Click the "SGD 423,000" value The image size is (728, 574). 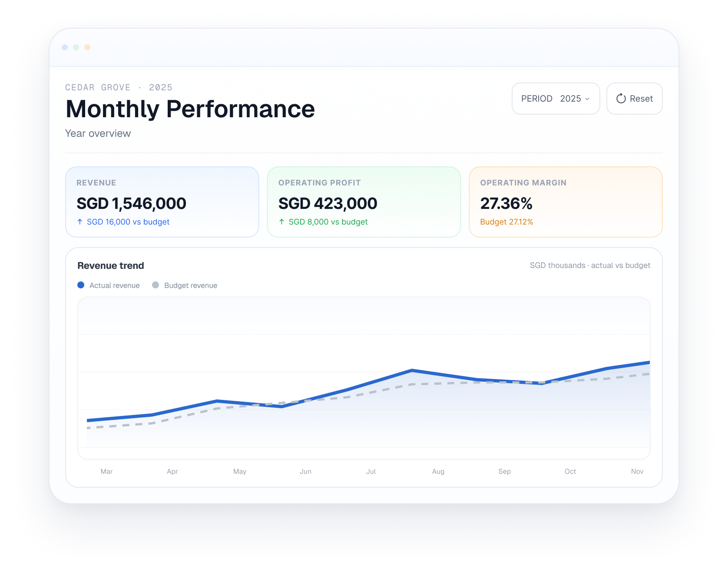[328, 203]
